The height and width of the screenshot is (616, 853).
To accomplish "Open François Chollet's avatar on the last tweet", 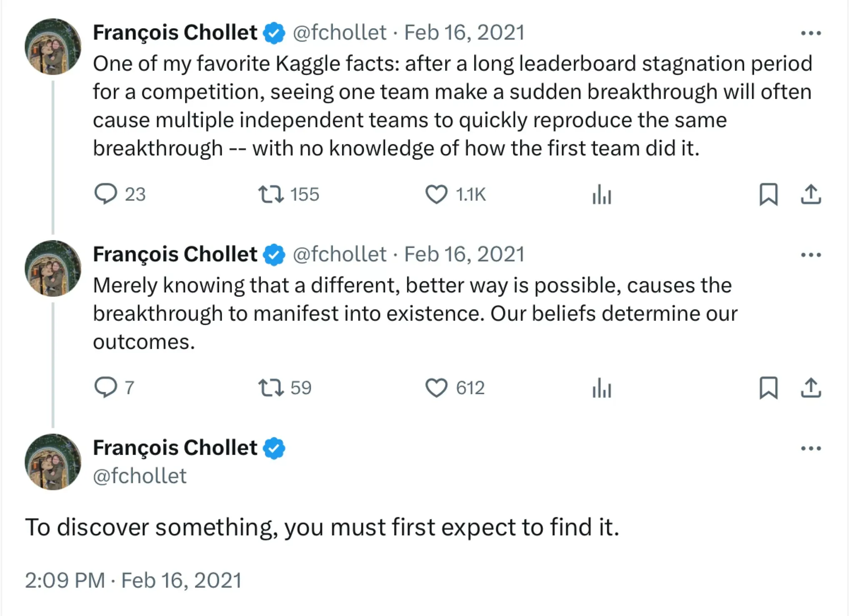I will pos(53,462).
